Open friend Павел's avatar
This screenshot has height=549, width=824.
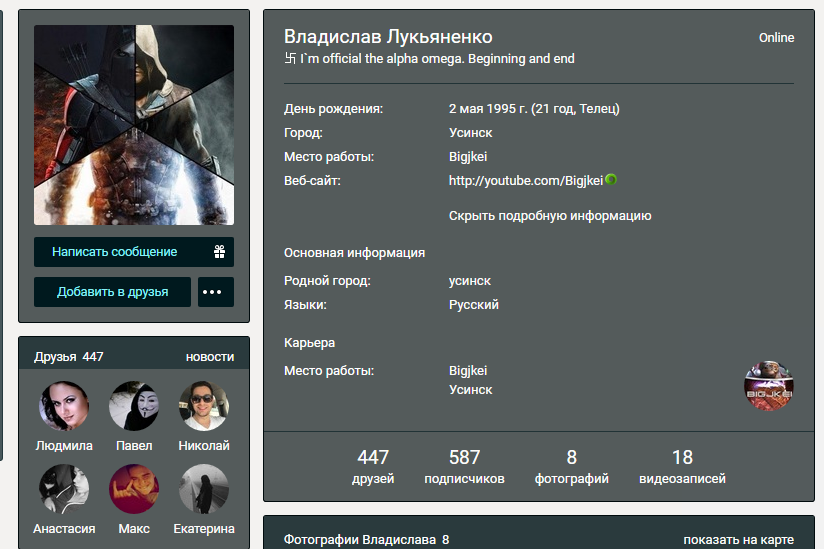tap(134, 406)
